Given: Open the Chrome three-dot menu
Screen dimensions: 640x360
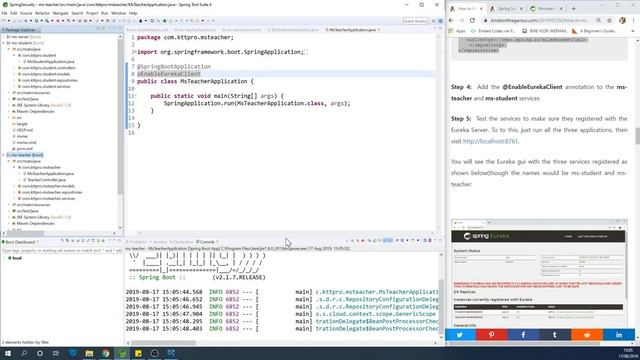Looking at the screenshot, I should [634, 20].
